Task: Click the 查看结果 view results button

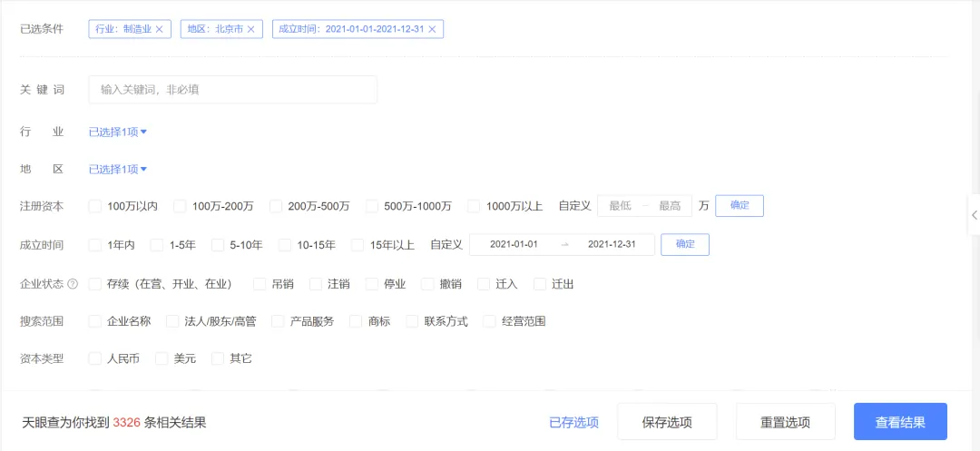Action: [x=900, y=422]
